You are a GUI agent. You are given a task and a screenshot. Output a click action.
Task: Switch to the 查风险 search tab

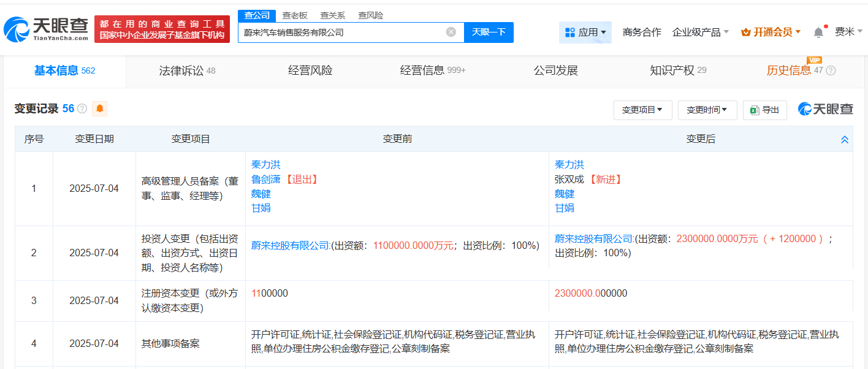pyautogui.click(x=370, y=15)
